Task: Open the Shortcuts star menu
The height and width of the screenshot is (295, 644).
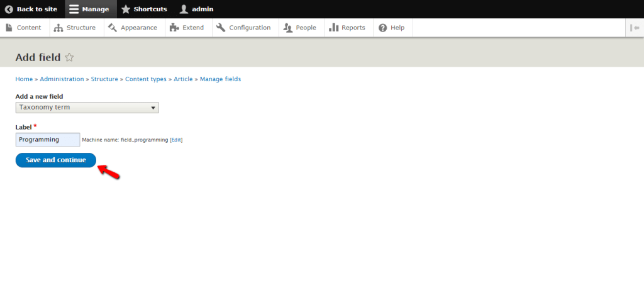Action: tap(144, 9)
